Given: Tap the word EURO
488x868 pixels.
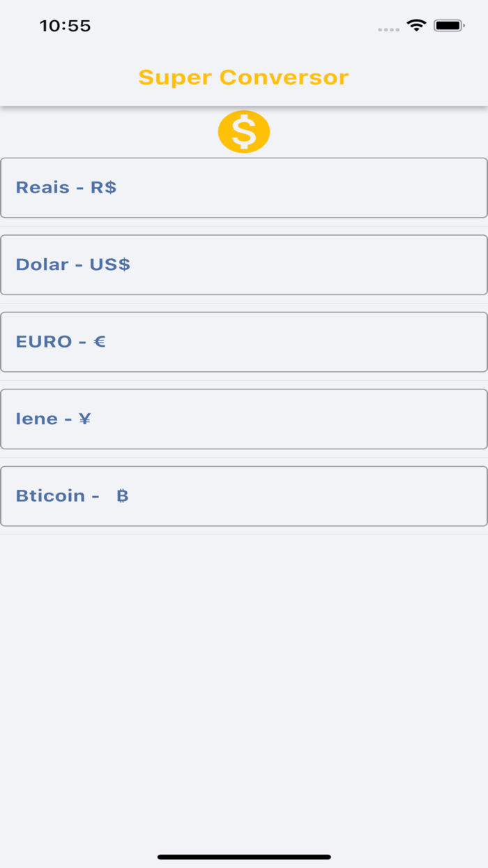Looking at the screenshot, I should [44, 342].
